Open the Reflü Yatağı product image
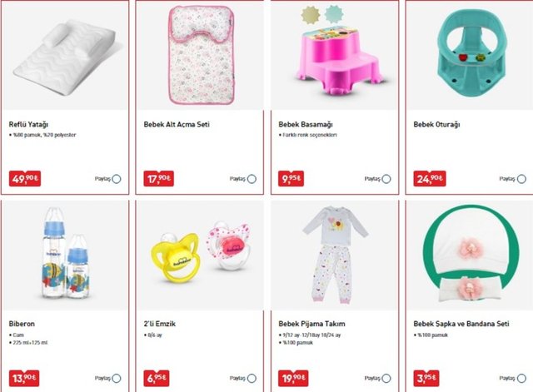Viewport: 533px width, 392px height. [67, 57]
